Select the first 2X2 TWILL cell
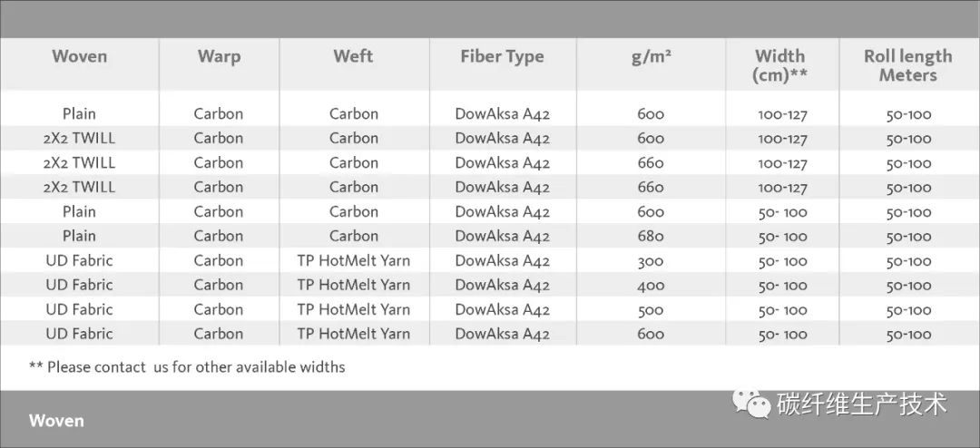 click(79, 138)
